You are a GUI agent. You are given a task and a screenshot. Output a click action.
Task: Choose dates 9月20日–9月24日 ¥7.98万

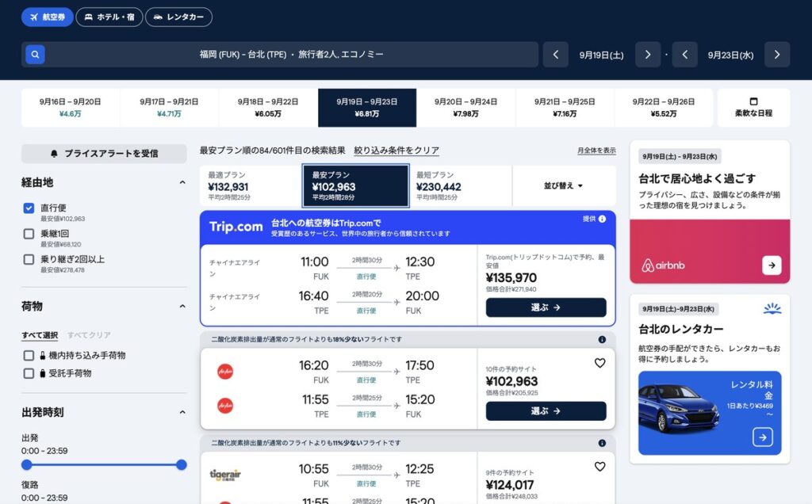coord(465,108)
